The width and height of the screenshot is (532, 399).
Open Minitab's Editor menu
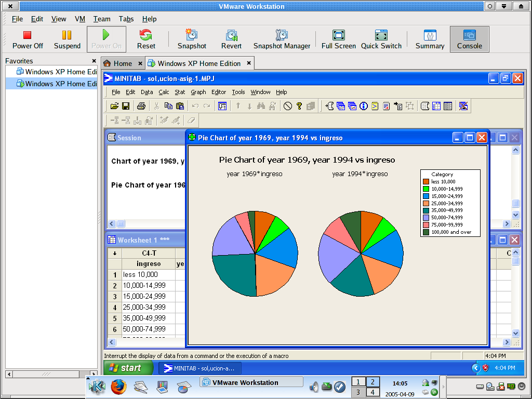[219, 92]
